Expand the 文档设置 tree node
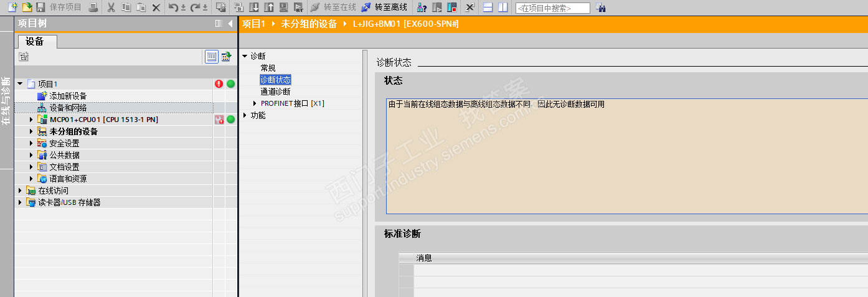Screen dimensions: 868x297 31,167
